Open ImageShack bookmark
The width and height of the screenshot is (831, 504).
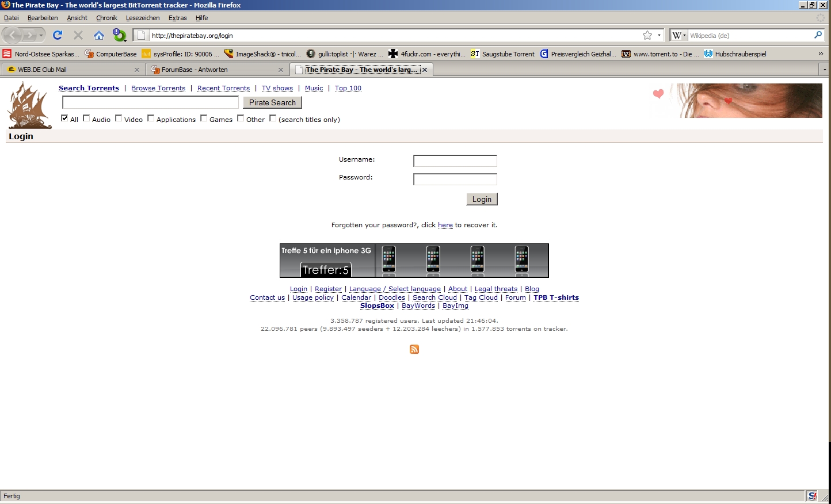click(x=262, y=54)
